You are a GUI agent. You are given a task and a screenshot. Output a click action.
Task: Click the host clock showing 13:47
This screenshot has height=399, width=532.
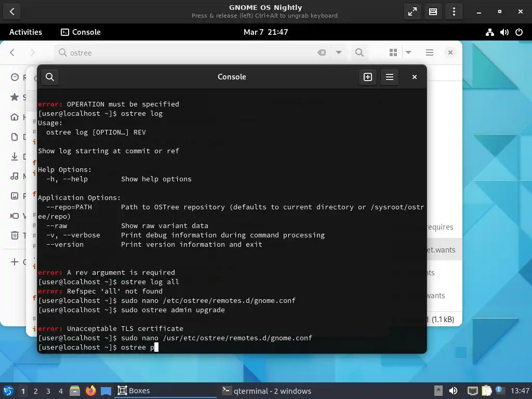pyautogui.click(x=520, y=391)
